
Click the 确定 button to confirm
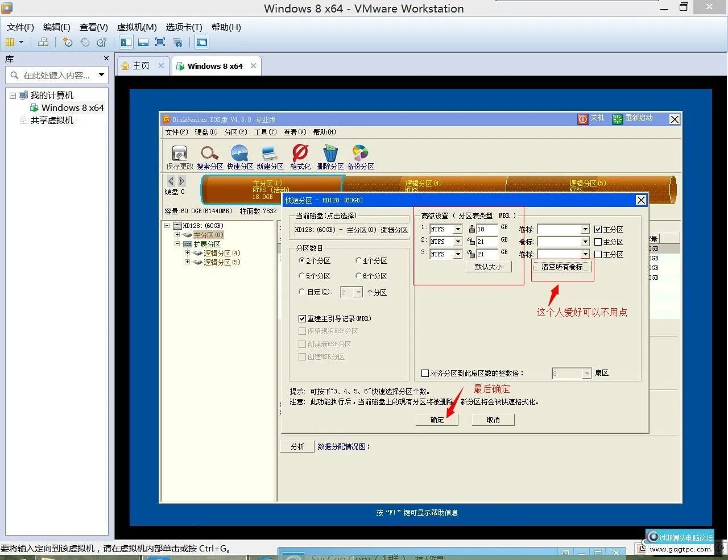pos(437,420)
